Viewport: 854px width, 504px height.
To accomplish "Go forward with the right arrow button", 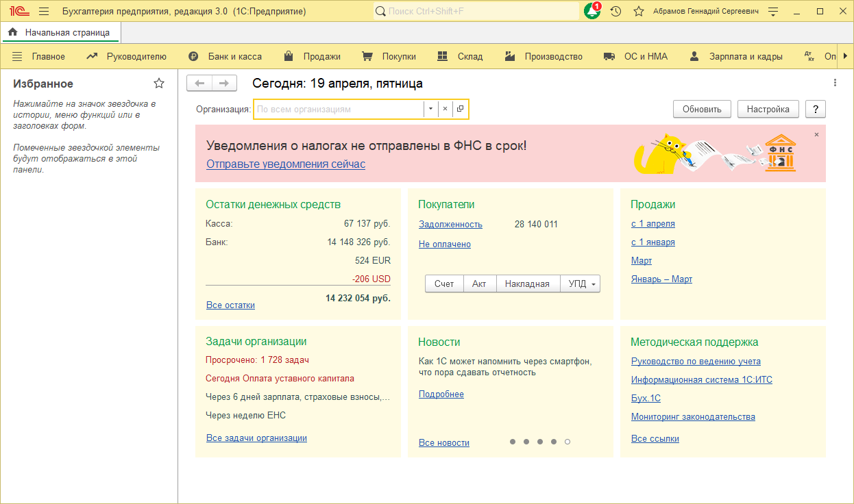I will click(224, 84).
